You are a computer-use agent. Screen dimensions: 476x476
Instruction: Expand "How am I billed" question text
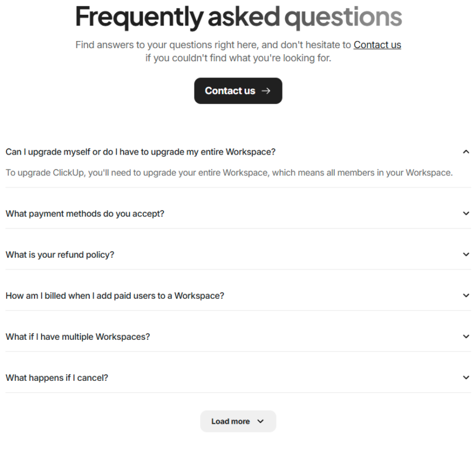click(115, 296)
